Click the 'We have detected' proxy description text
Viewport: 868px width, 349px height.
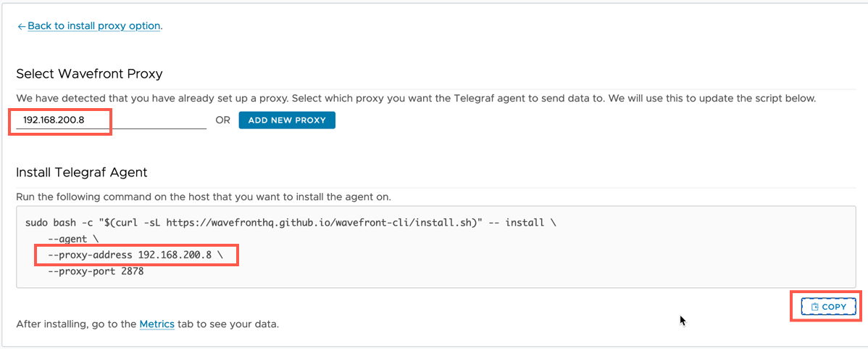coord(416,99)
